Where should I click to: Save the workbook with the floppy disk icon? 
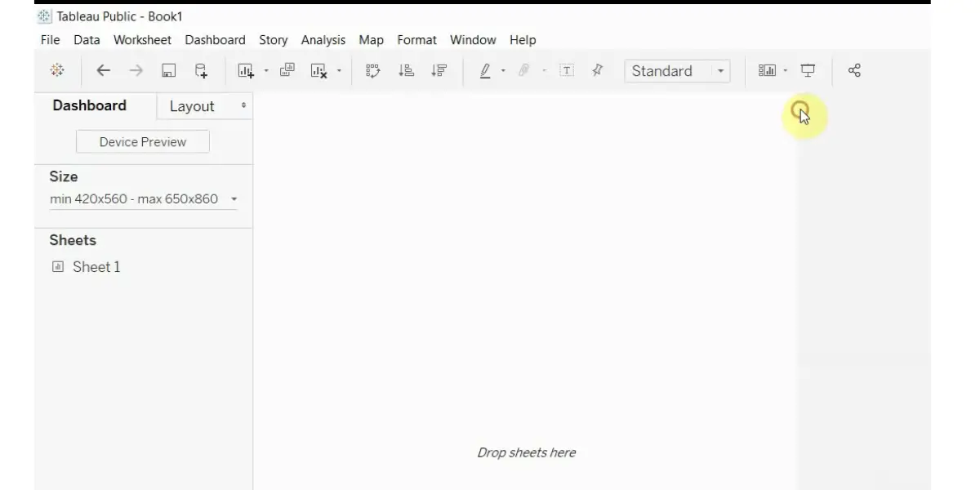pos(168,71)
